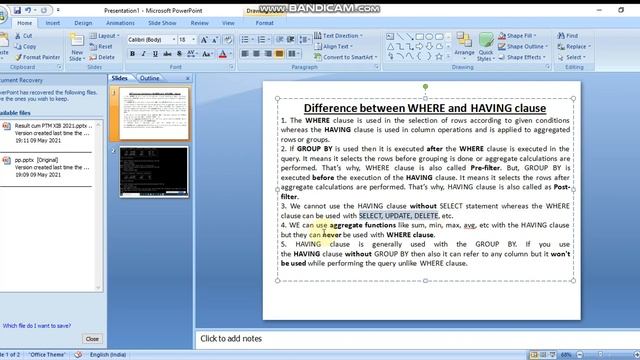Screen dimensions: 640x360
Task: Select the 5-Point Star shape
Action: (x=439, y=56)
